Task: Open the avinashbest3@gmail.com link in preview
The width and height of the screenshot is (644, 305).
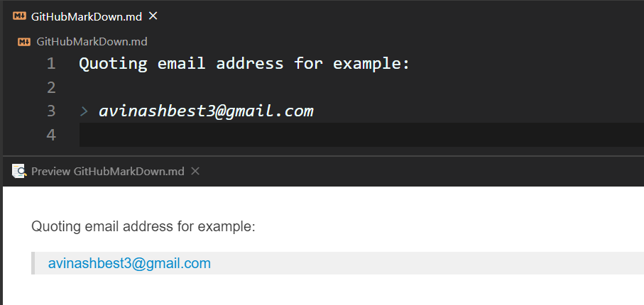Action: pos(129,263)
